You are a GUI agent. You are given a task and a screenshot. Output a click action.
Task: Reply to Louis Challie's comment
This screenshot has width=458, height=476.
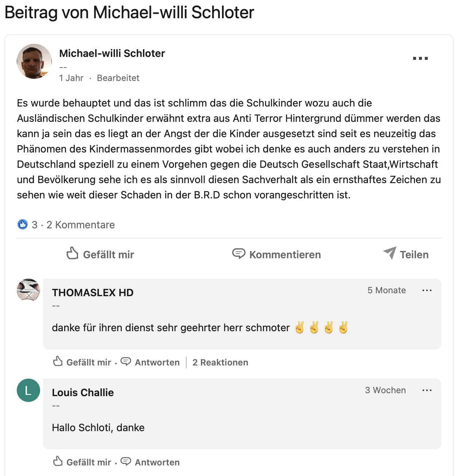click(x=157, y=462)
